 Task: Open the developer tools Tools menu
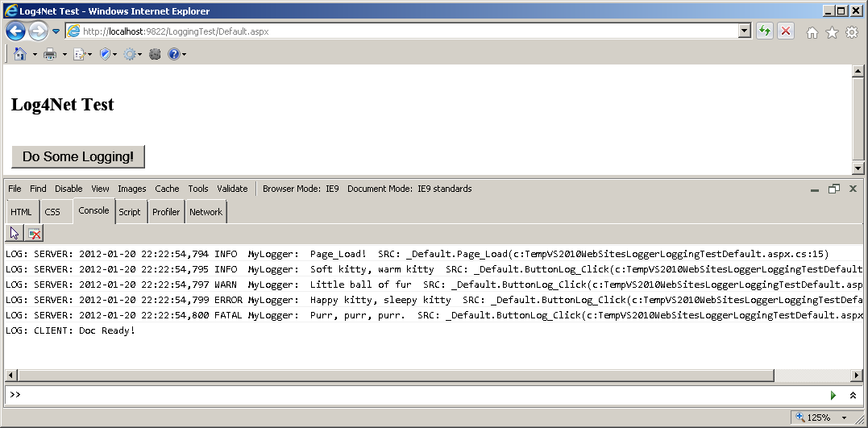[198, 189]
